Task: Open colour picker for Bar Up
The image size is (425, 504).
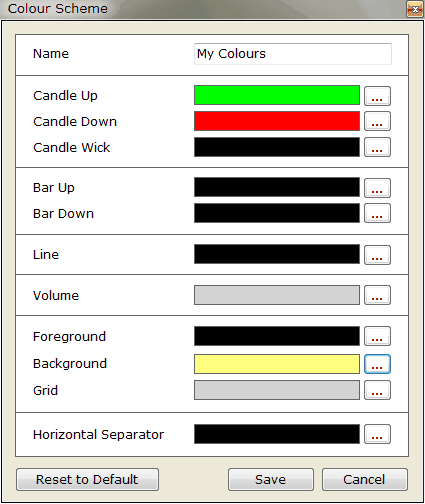Action: click(x=377, y=188)
